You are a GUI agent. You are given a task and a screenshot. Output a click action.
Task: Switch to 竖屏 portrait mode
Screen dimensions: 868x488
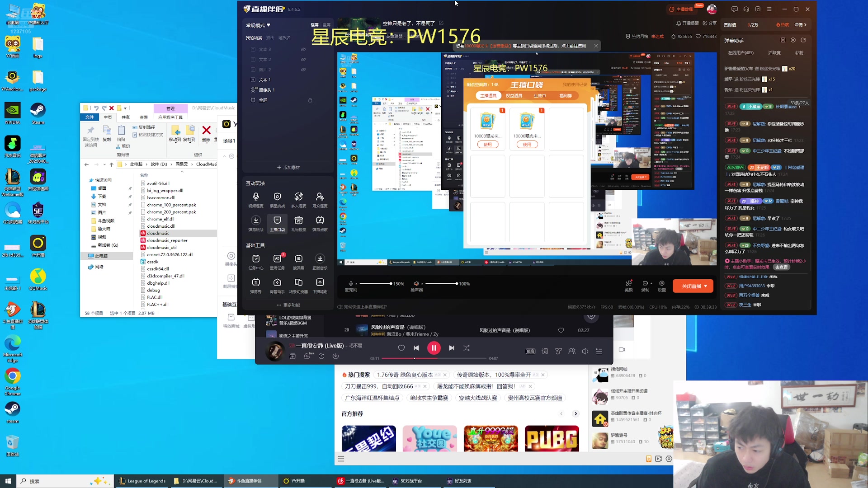tap(326, 25)
